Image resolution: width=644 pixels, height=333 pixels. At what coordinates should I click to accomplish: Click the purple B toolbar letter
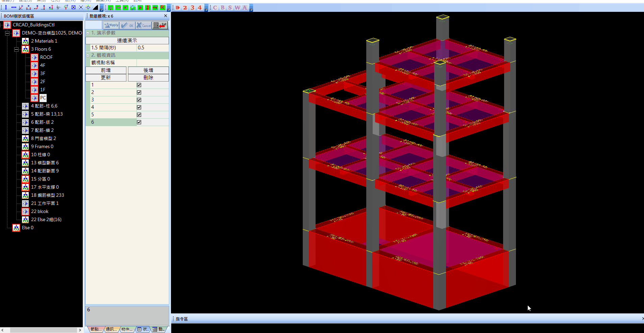point(223,7)
